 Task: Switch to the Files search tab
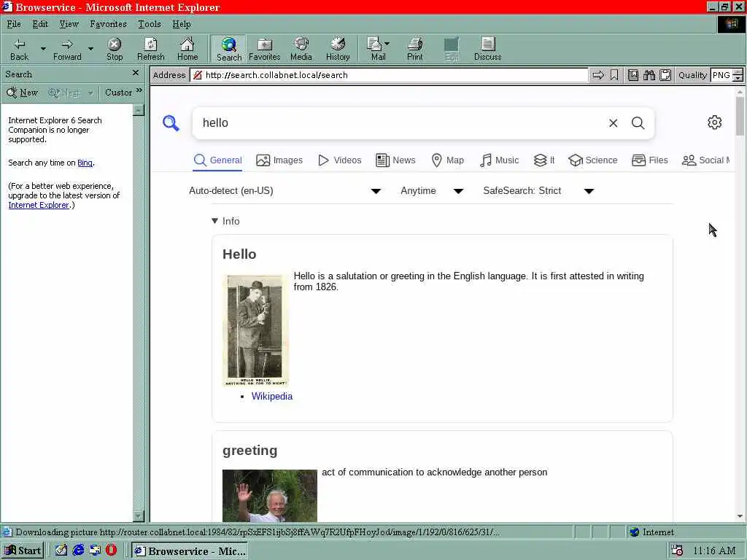tap(650, 160)
